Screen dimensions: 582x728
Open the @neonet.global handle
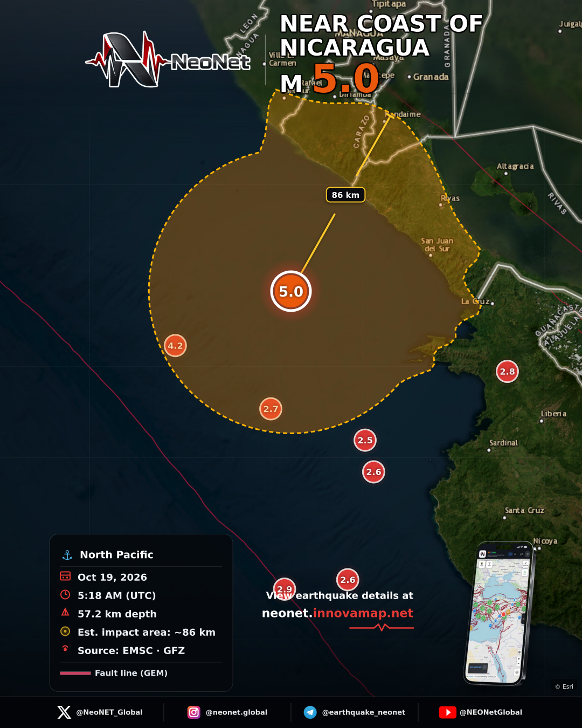(237, 712)
